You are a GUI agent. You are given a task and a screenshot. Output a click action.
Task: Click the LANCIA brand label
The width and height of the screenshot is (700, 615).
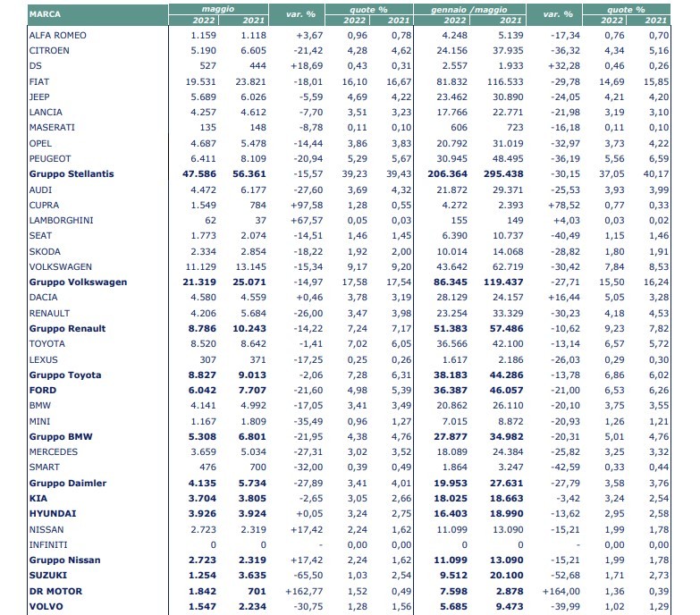(x=46, y=112)
